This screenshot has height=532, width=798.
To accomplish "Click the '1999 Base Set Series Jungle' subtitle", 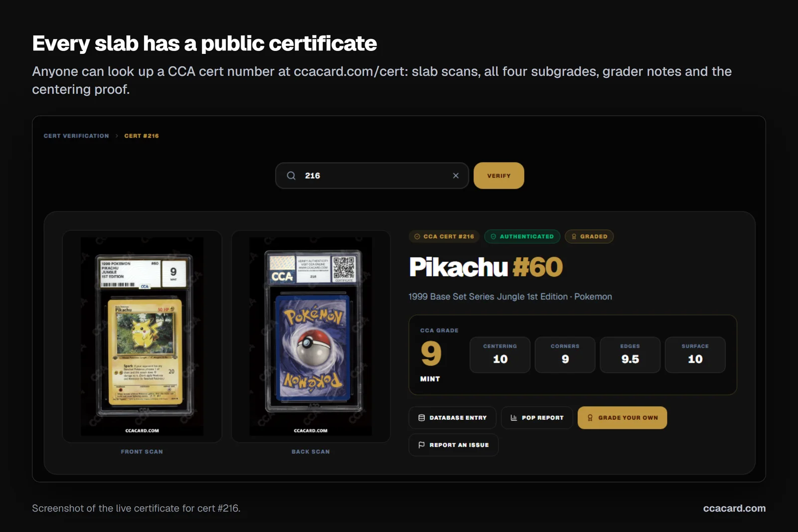I will 510,297.
